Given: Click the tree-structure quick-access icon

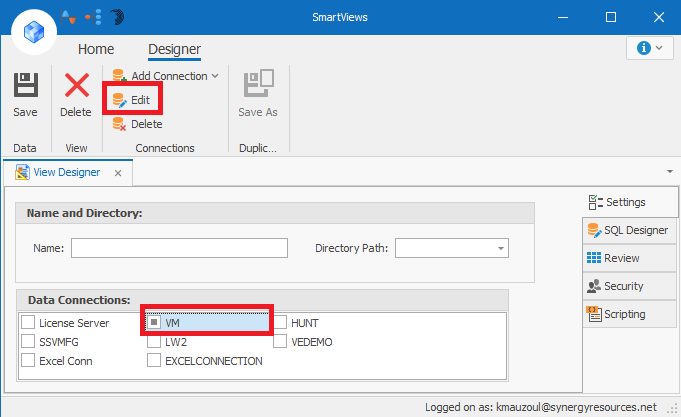Looking at the screenshot, I should tap(93, 17).
